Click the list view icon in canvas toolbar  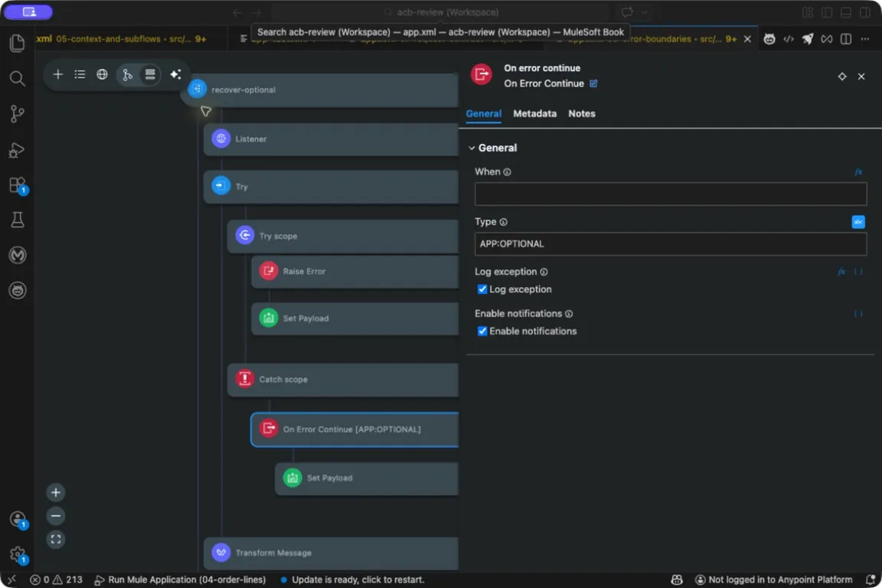coord(80,74)
